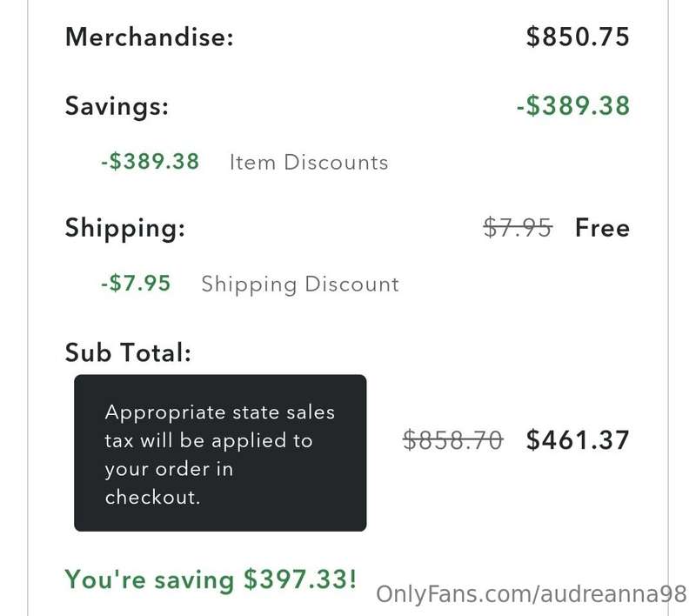Click the crossed-out $858.70 subtotal
This screenshot has height=616, width=696.
pyautogui.click(x=452, y=440)
